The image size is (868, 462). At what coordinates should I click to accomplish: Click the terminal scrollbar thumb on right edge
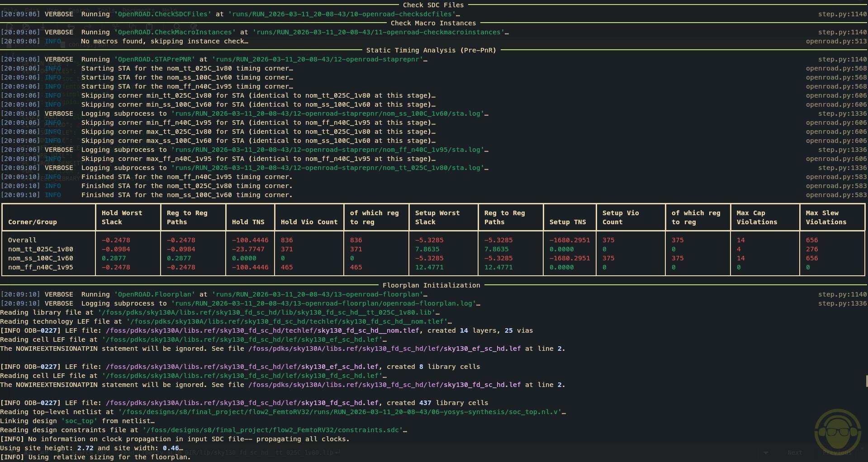866,381
